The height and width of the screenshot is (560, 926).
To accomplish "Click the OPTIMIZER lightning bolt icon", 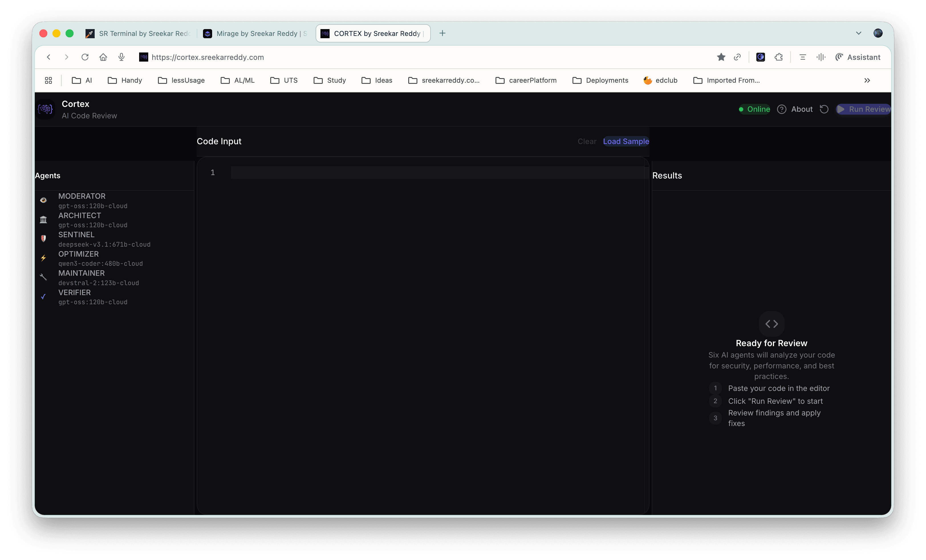I will tap(44, 258).
